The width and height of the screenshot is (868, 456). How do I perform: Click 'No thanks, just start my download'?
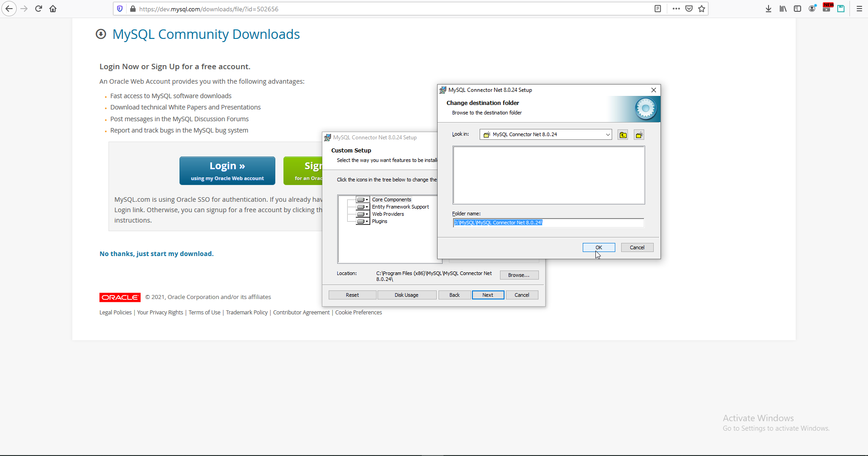156,254
